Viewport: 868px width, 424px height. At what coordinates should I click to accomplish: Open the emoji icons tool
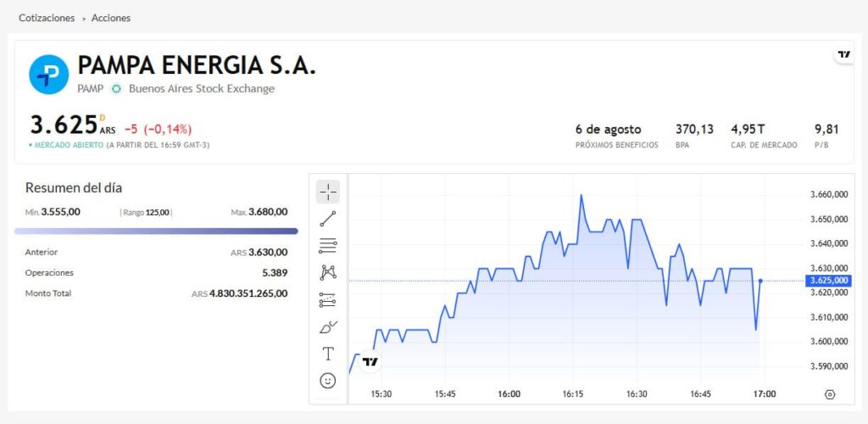coord(328,381)
